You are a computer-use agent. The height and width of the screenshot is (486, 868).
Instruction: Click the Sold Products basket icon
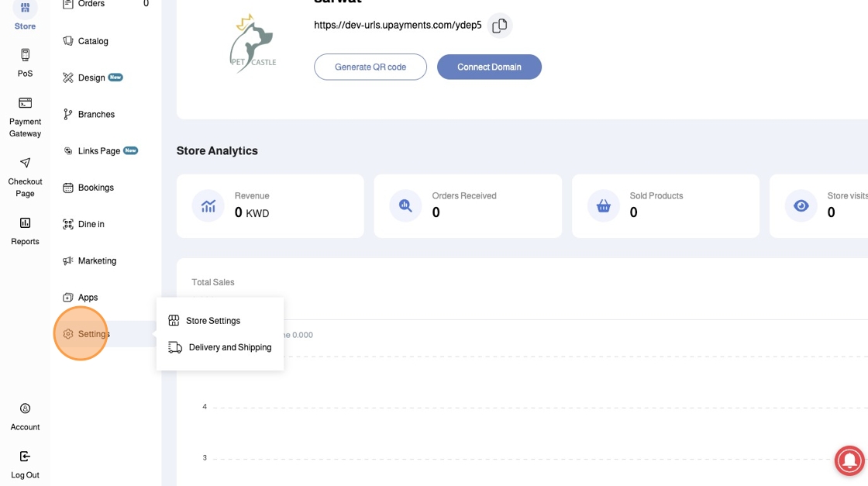604,206
